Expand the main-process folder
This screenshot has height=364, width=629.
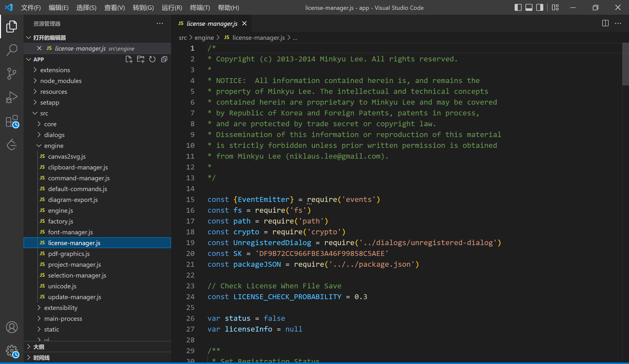point(97,319)
